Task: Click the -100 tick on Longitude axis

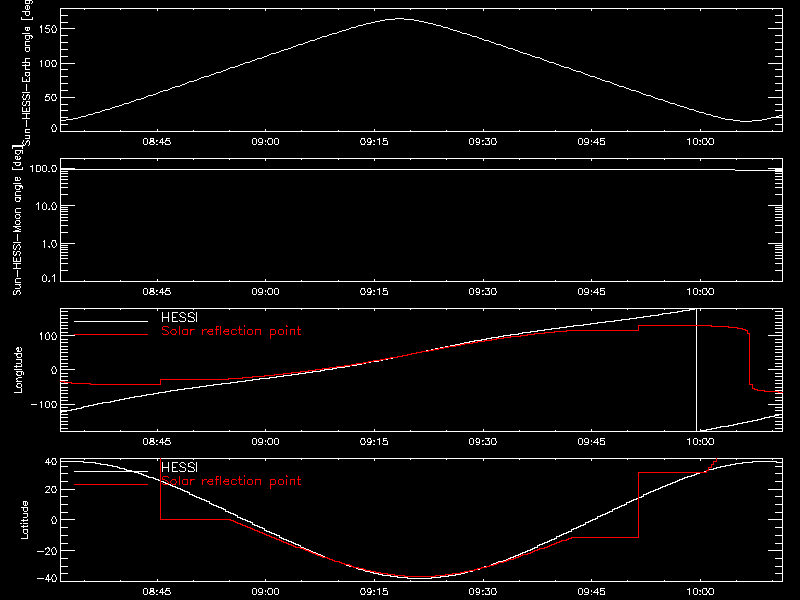Action: point(44,404)
